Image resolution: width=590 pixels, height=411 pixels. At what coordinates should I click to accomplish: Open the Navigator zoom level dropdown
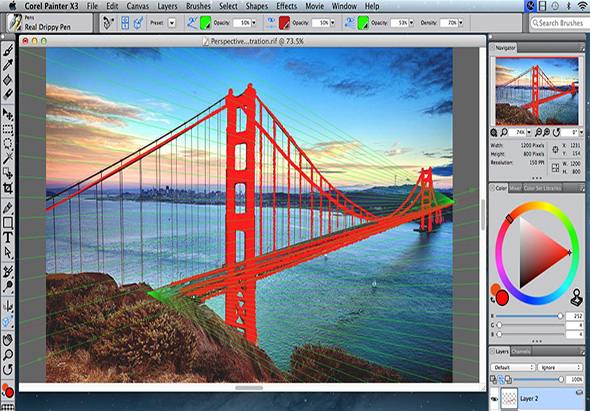pyautogui.click(x=529, y=132)
